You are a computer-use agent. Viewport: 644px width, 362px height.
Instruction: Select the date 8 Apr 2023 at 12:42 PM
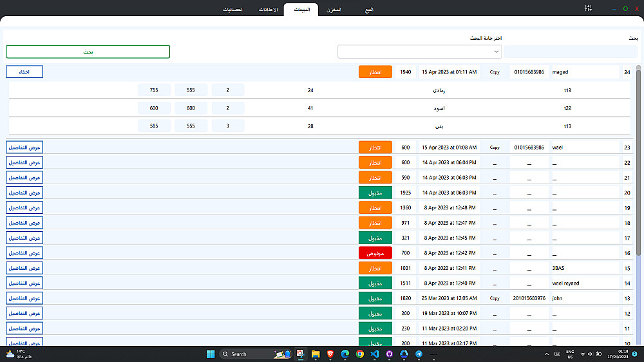[x=450, y=253]
